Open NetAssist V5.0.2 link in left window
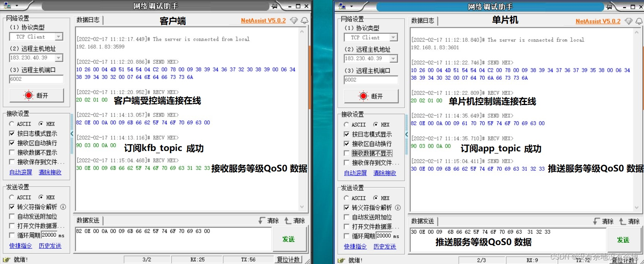The height and width of the screenshot is (264, 644). 263,20
